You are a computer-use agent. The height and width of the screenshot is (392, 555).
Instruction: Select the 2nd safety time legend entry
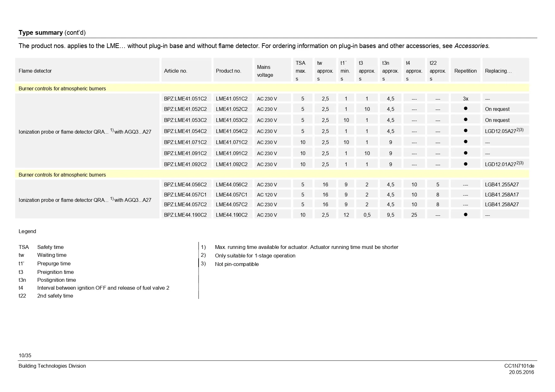click(55, 296)
